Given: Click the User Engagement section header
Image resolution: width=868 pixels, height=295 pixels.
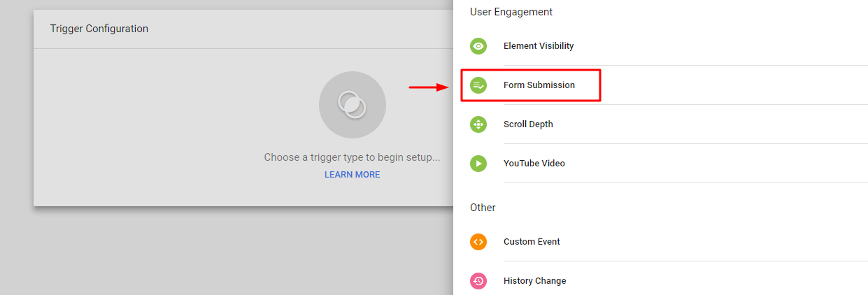Looking at the screenshot, I should click(511, 12).
